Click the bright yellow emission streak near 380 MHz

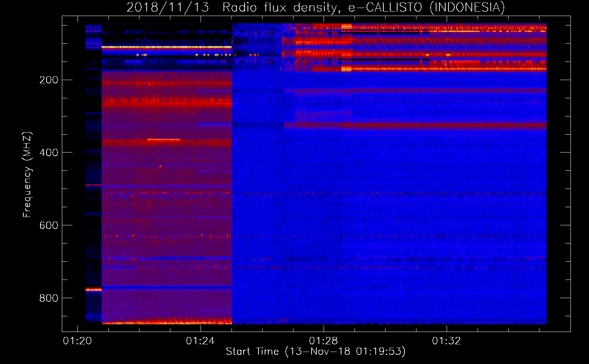pos(164,139)
